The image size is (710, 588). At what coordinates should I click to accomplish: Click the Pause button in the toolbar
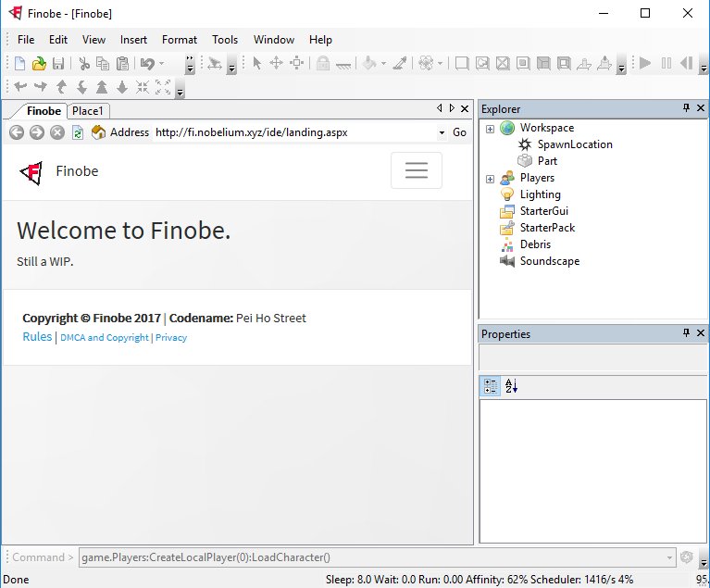tap(666, 63)
